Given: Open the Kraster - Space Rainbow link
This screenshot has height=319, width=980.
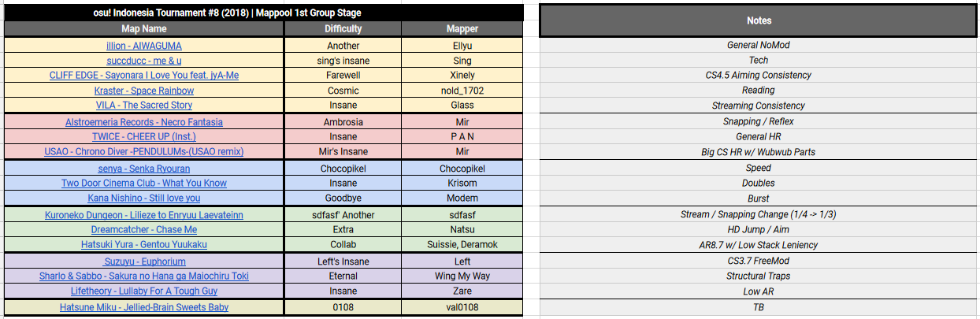Looking at the screenshot, I should pos(144,91).
